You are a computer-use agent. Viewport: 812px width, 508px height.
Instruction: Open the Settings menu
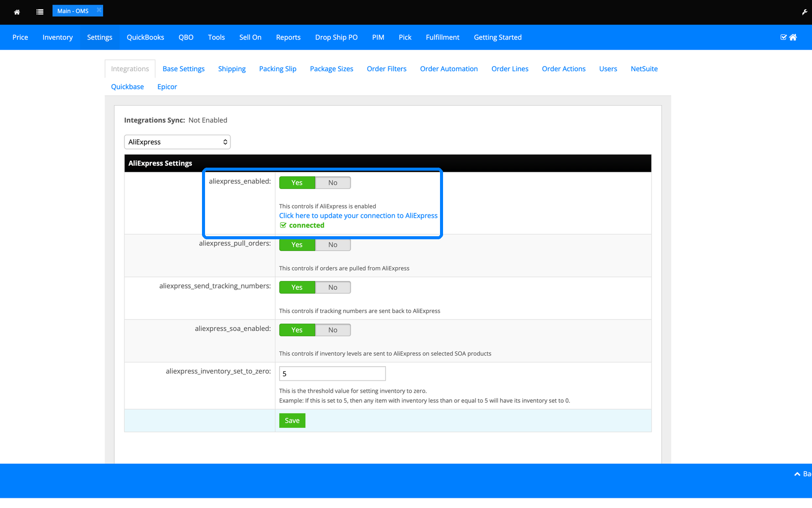pos(99,37)
